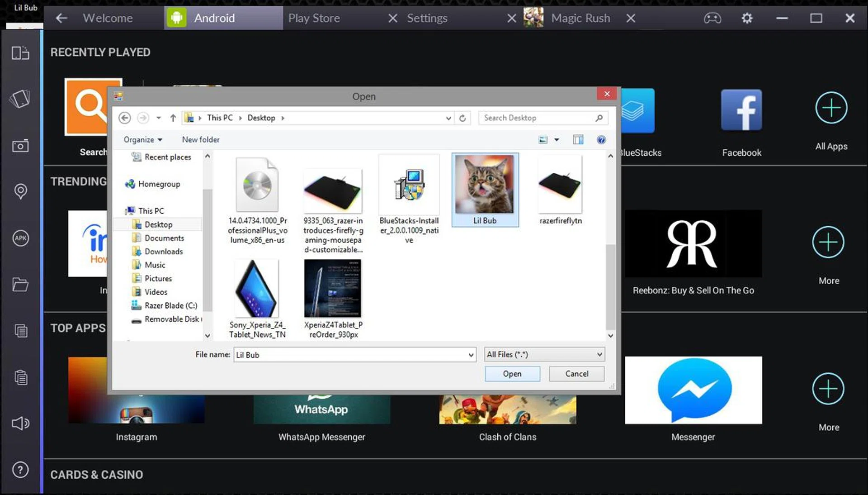868x495 pixels.
Task: Switch to the Play Store tab
Action: click(x=314, y=18)
